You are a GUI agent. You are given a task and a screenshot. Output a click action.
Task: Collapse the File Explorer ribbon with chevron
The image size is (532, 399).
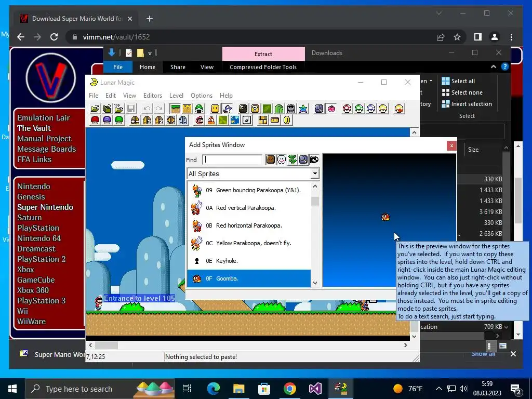click(494, 67)
